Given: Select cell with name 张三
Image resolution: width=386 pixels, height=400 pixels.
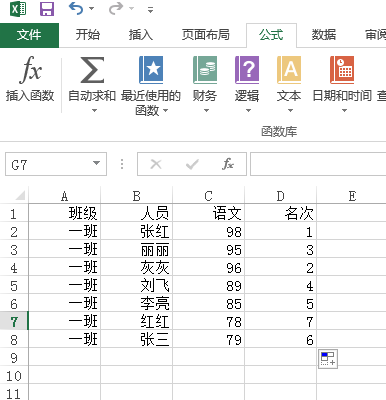Looking at the screenshot, I should point(137,339).
